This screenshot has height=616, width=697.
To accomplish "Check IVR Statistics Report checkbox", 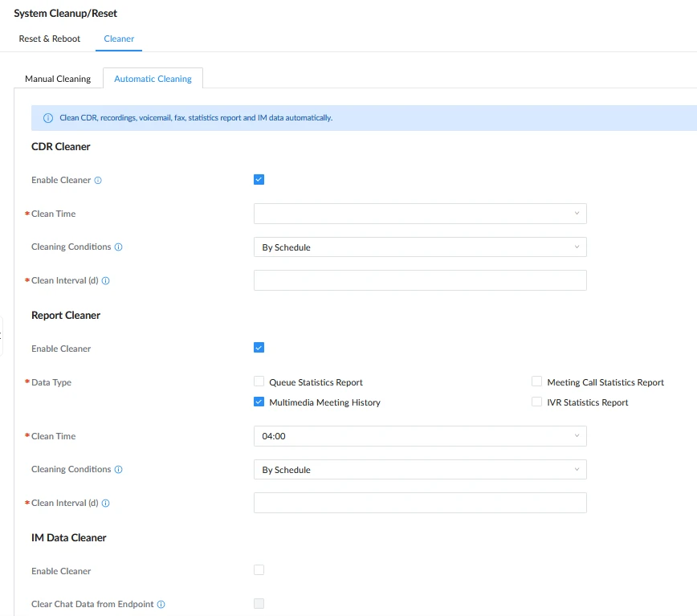I will pos(536,402).
